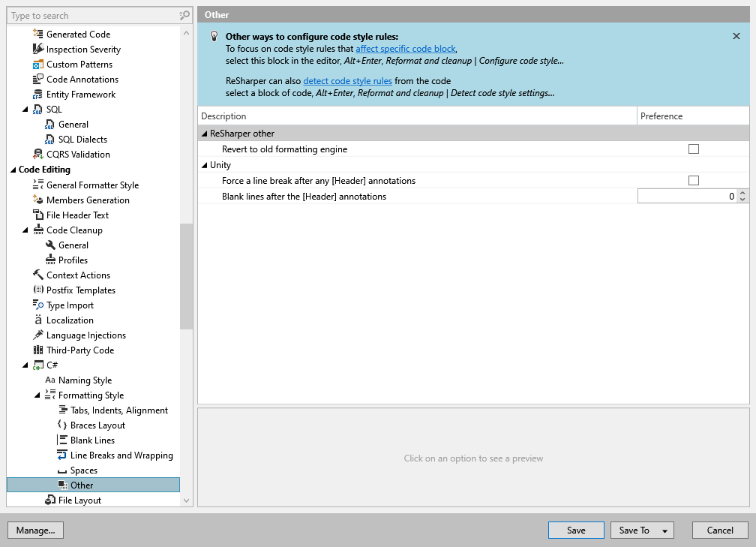This screenshot has height=547, width=756.
Task: Click the blank lines numeric input
Action: (687, 197)
